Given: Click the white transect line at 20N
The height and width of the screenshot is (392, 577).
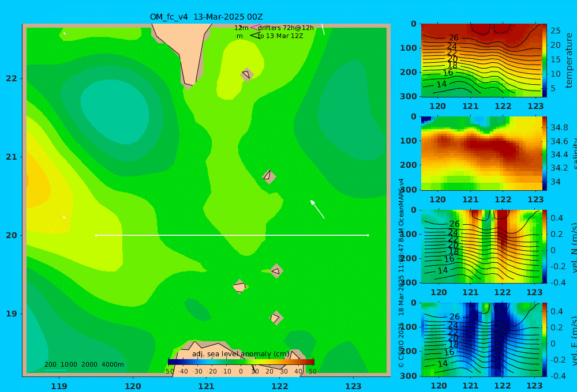Looking at the screenshot, I should click(232, 235).
